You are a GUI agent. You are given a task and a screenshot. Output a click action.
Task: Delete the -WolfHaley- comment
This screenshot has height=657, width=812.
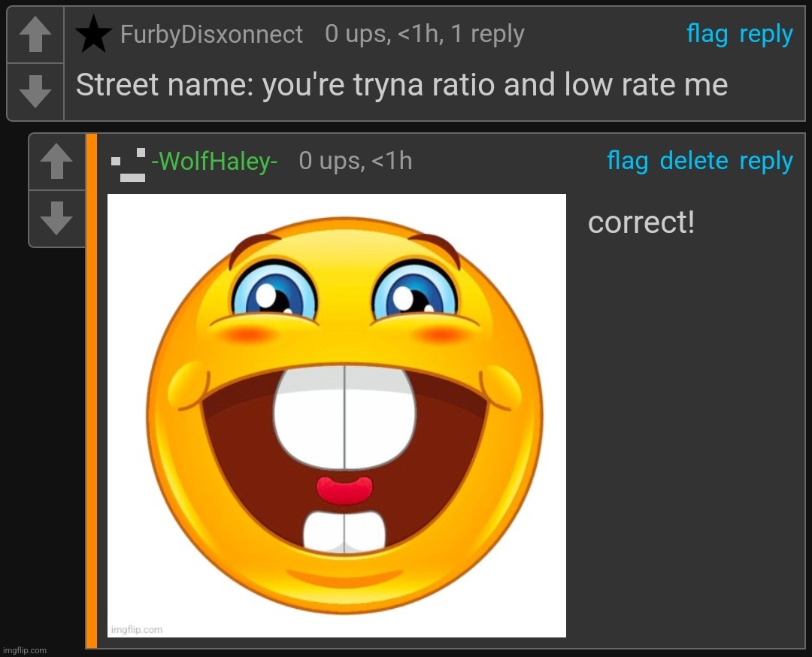694,161
